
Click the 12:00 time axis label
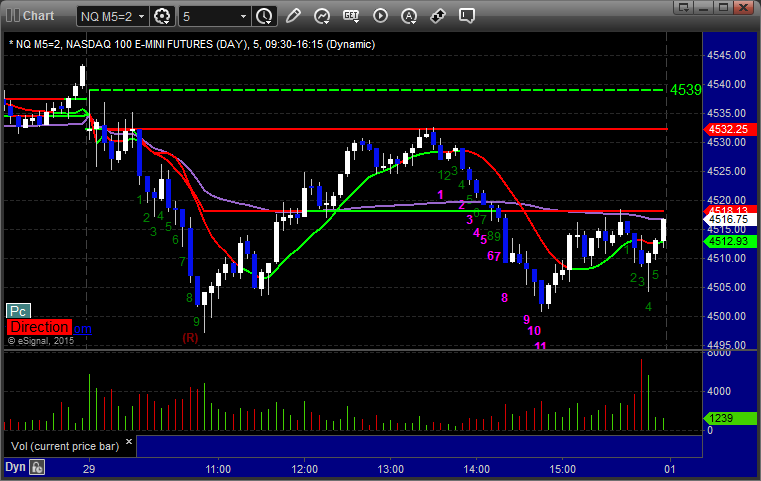click(305, 469)
